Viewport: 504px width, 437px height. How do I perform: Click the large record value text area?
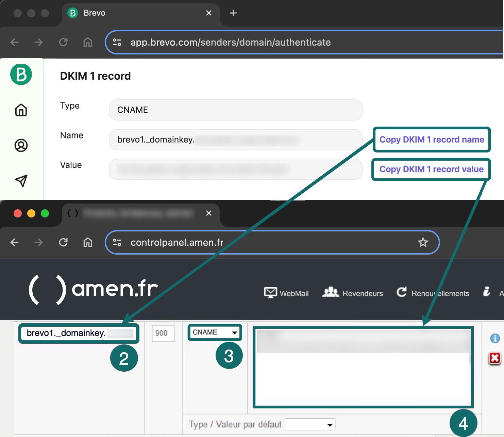pos(363,367)
